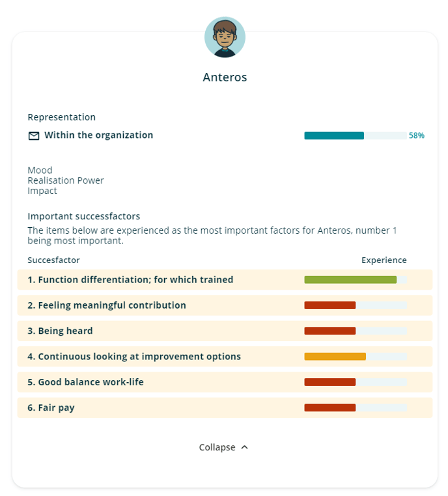Click the Within the organization label

coord(99,135)
